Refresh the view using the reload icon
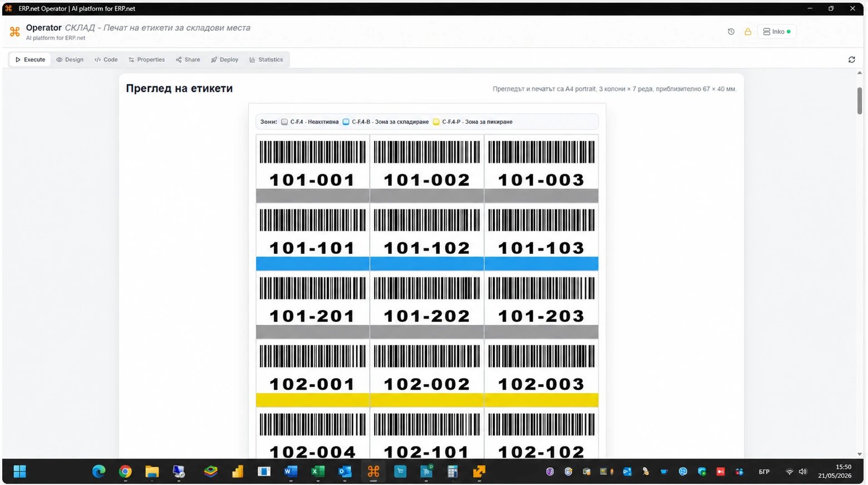The width and height of the screenshot is (868, 485). pyautogui.click(x=851, y=60)
